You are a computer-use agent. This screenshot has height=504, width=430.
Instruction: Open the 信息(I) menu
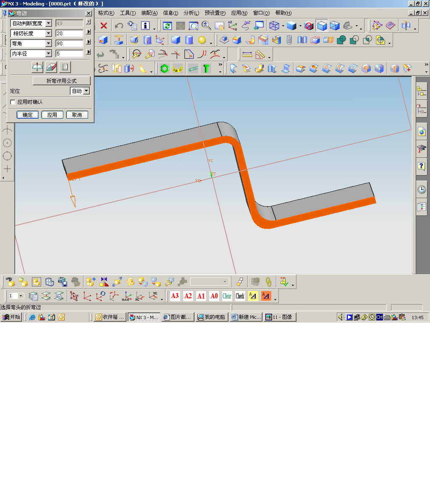coord(170,13)
